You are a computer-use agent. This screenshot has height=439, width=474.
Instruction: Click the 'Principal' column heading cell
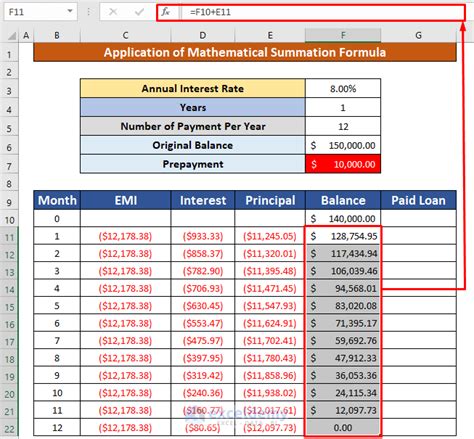click(x=270, y=200)
